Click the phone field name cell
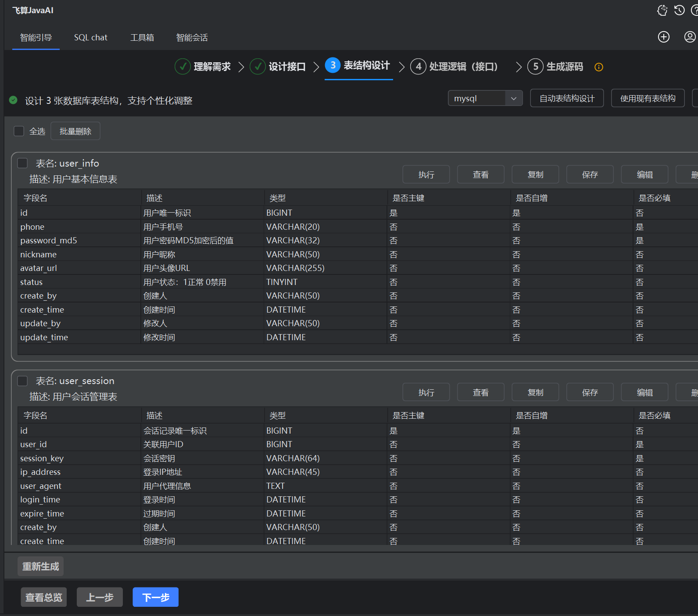This screenshot has height=616, width=698. pyautogui.click(x=79, y=227)
